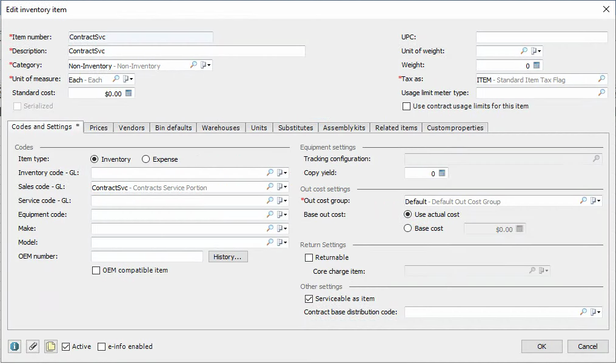
Task: Search Model lookup magnifier
Action: click(270, 242)
